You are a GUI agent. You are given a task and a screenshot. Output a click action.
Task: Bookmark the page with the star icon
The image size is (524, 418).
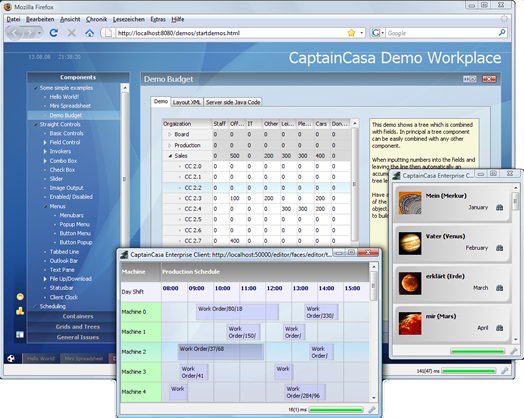[x=351, y=33]
